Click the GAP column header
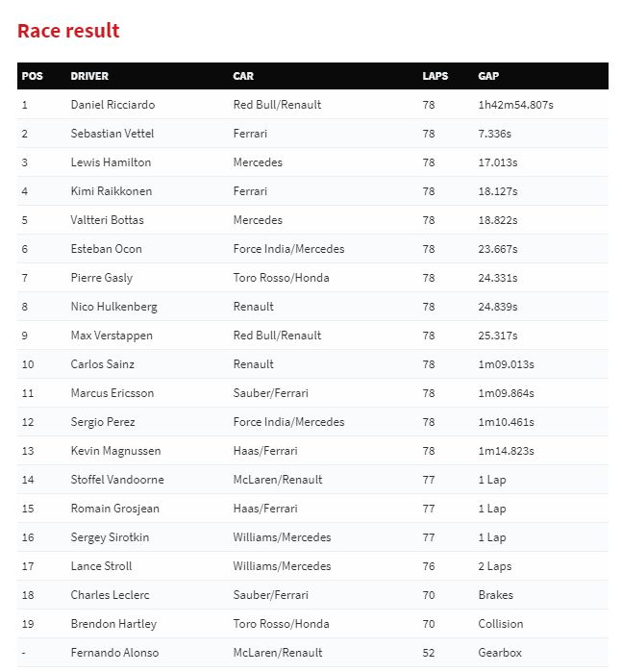 (488, 76)
